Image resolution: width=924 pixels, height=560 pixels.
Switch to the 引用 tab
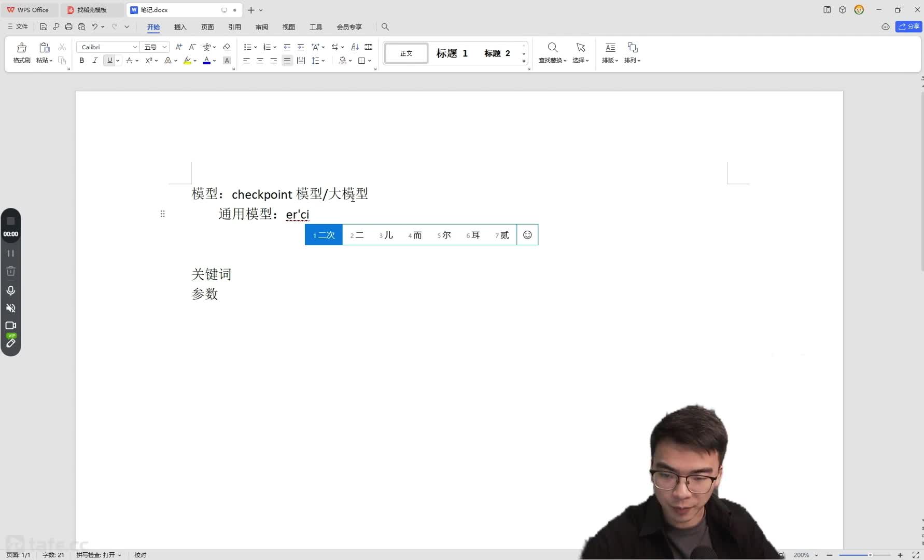pos(234,26)
